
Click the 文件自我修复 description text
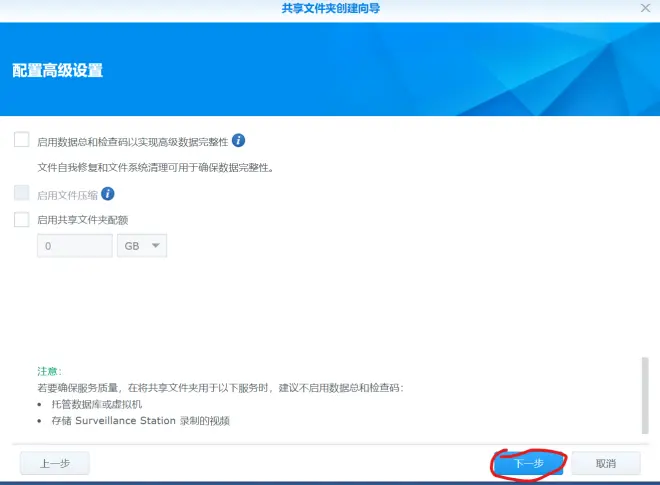(155, 168)
